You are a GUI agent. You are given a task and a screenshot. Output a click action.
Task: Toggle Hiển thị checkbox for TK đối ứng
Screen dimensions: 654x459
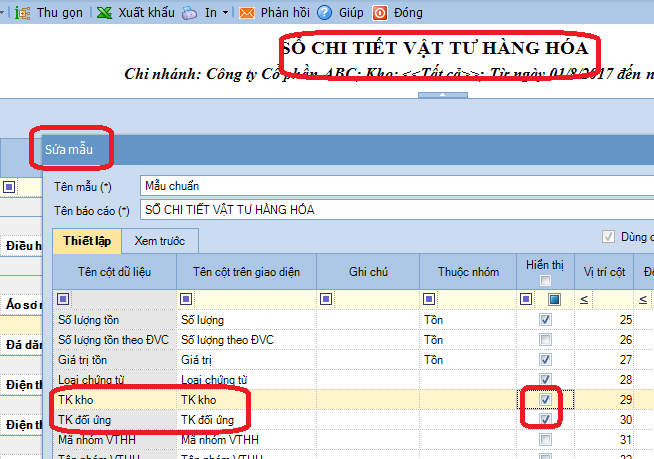(545, 419)
